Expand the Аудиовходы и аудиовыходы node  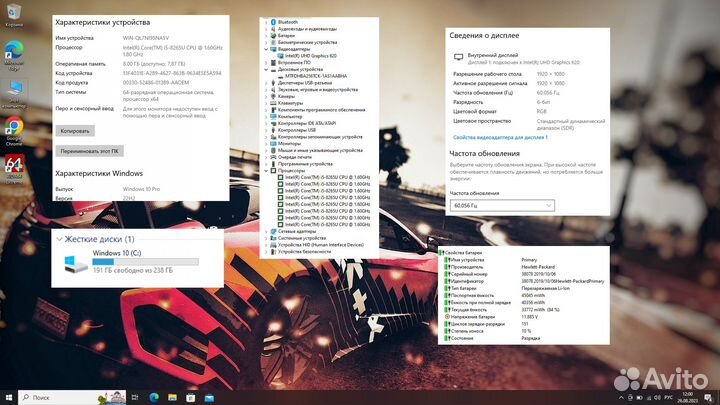266,29
